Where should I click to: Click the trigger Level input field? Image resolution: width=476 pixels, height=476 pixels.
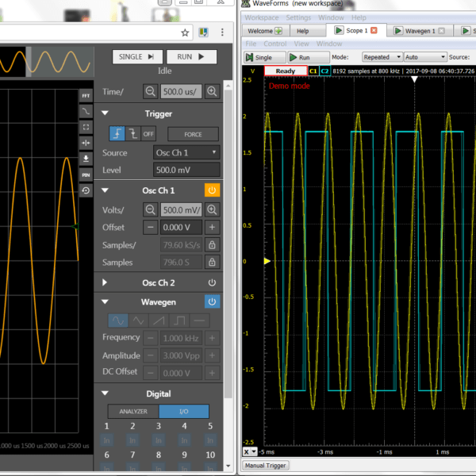(186, 170)
